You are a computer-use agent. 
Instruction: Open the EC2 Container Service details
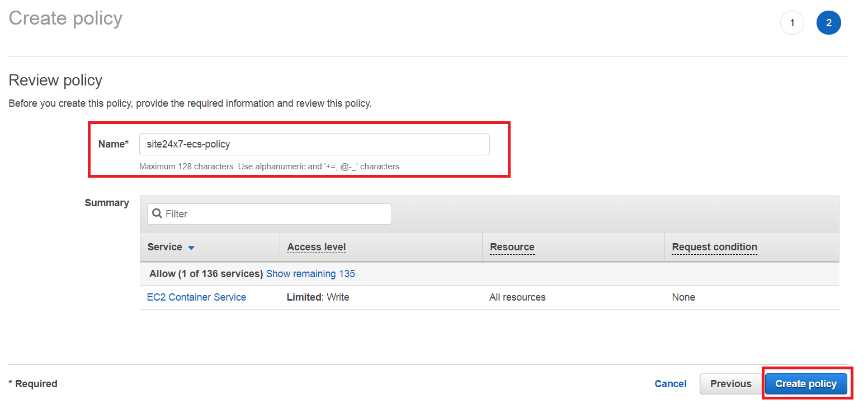tap(196, 297)
